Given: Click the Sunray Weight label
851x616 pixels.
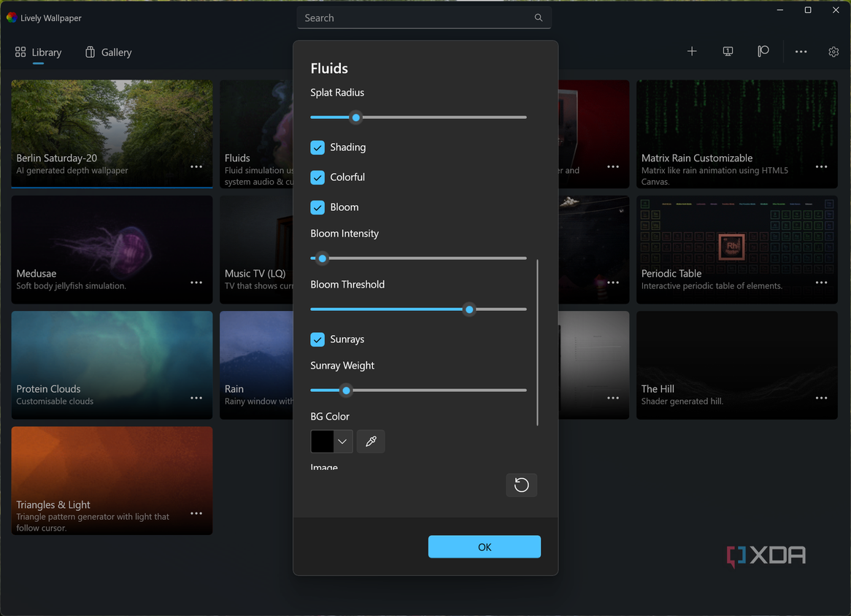Looking at the screenshot, I should 342,365.
